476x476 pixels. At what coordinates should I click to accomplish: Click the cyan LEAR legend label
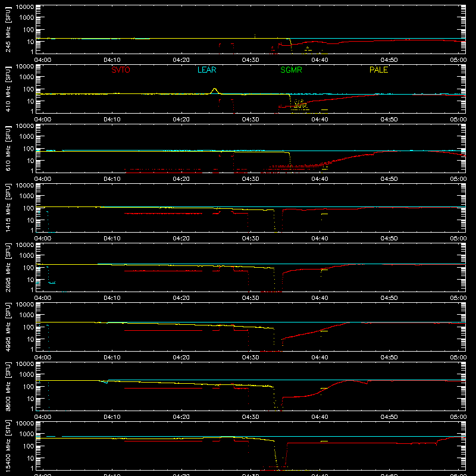coord(206,70)
